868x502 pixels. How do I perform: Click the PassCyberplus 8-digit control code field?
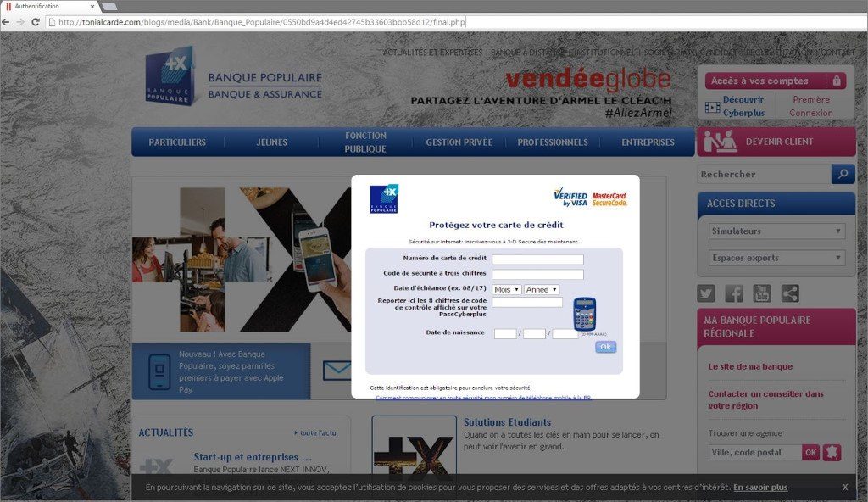[527, 302]
